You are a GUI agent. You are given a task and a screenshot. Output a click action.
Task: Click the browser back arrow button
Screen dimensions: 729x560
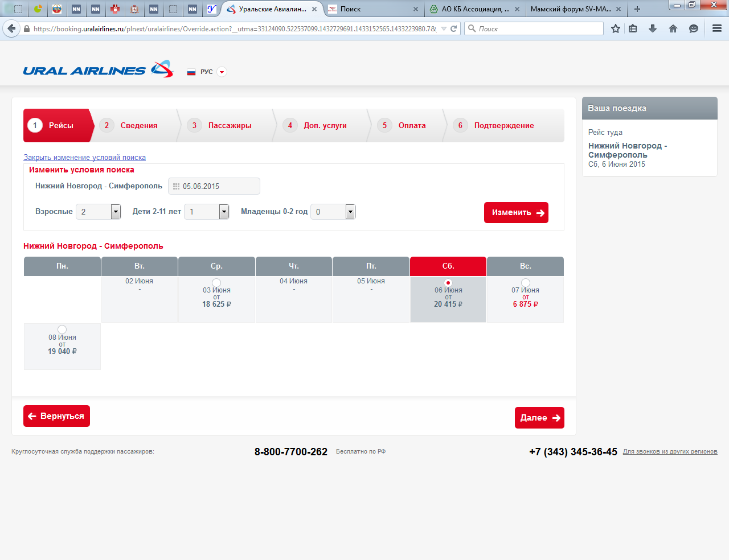[11, 28]
